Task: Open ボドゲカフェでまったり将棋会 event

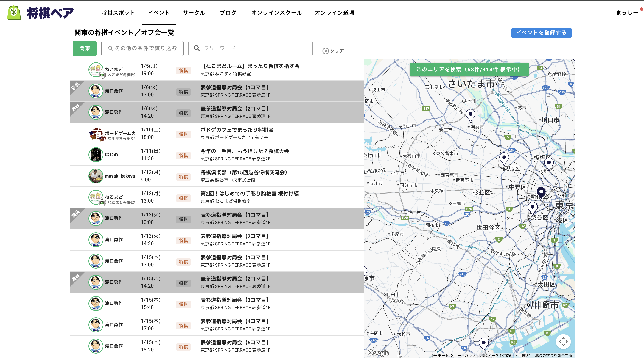Action: coord(237,130)
